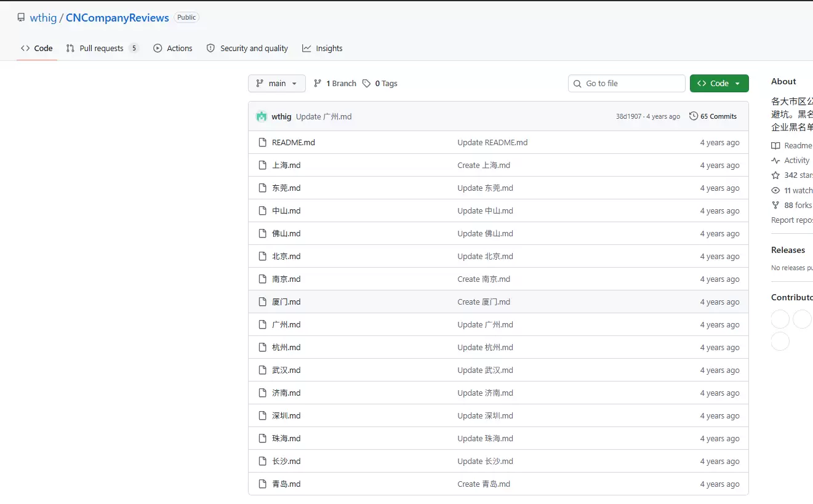Open the Create 青岛.md commit message

(x=484, y=484)
